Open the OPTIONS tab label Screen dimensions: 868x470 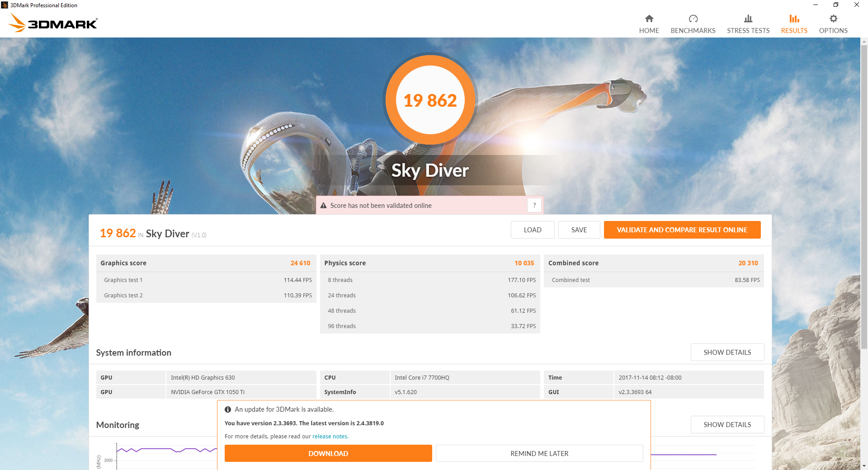pos(833,31)
